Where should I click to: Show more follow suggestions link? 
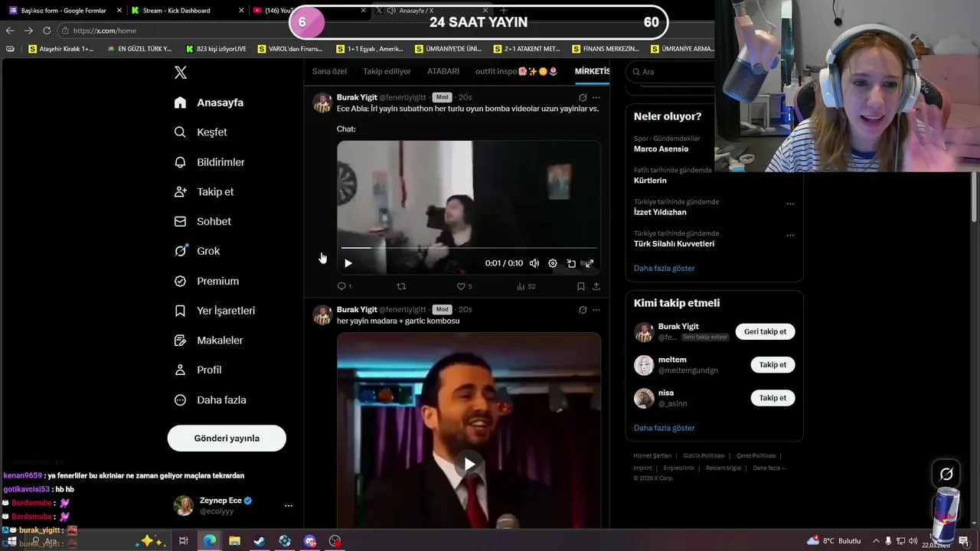pos(664,428)
